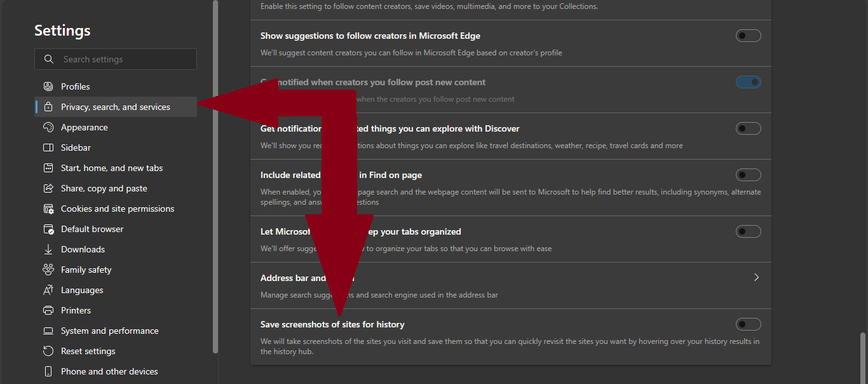The height and width of the screenshot is (384, 868).
Task: Click the Languages icon
Action: coord(48,290)
